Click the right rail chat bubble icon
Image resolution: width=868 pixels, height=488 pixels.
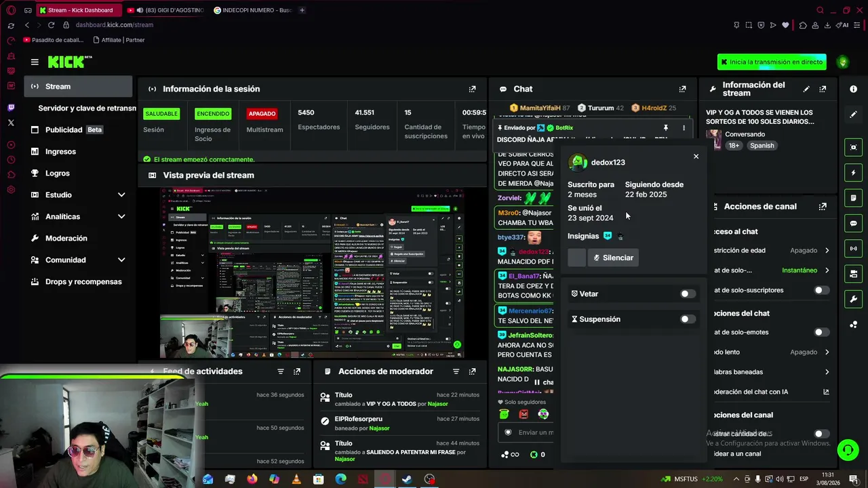pos(853,223)
